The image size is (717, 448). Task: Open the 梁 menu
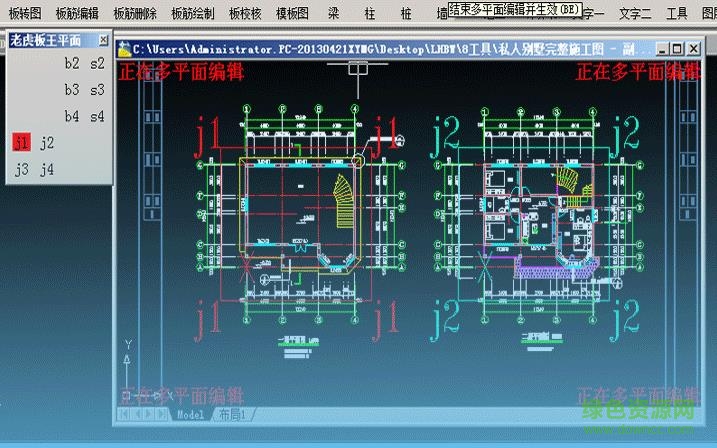click(333, 13)
